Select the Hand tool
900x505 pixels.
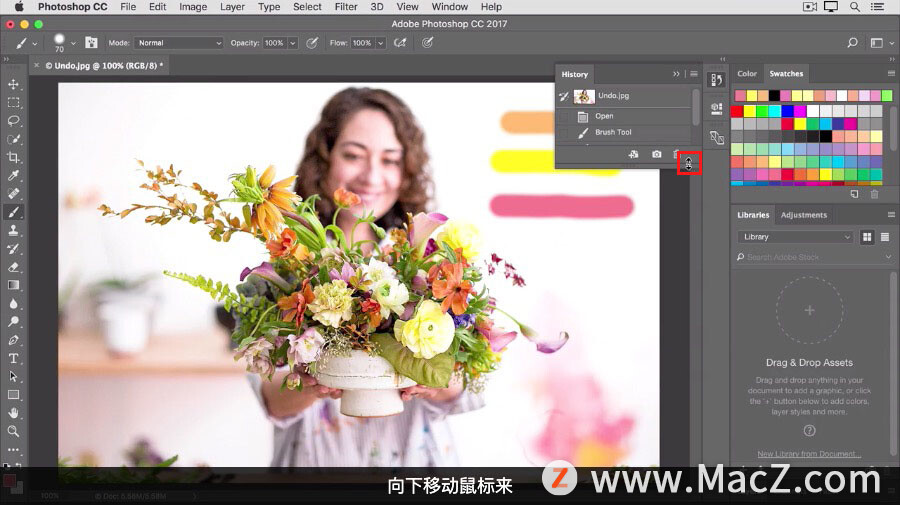tap(13, 413)
